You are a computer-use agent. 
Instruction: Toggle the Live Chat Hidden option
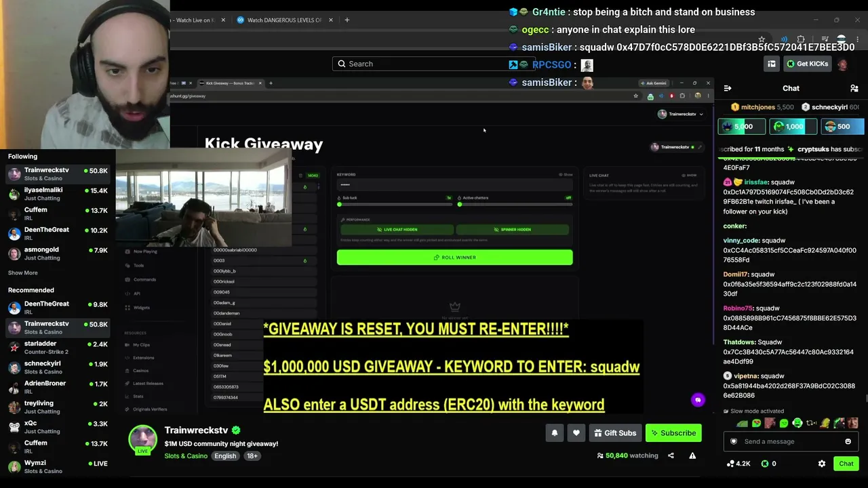(x=397, y=230)
